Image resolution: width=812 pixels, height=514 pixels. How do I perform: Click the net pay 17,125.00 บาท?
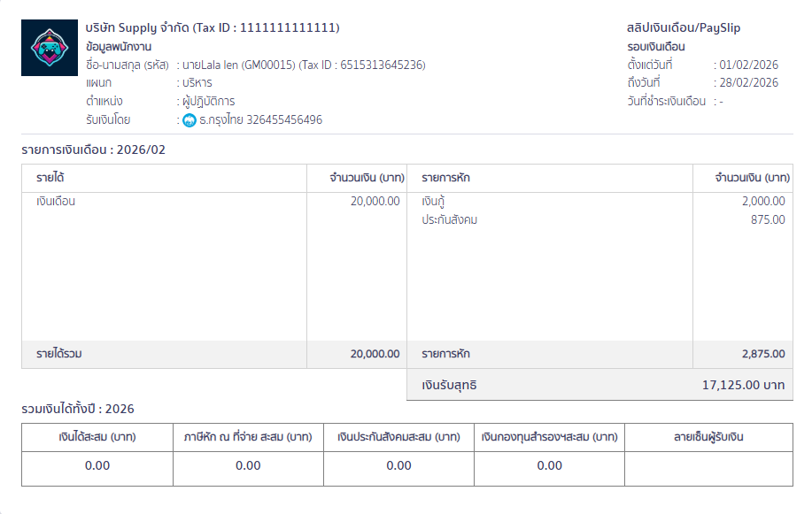click(x=742, y=385)
